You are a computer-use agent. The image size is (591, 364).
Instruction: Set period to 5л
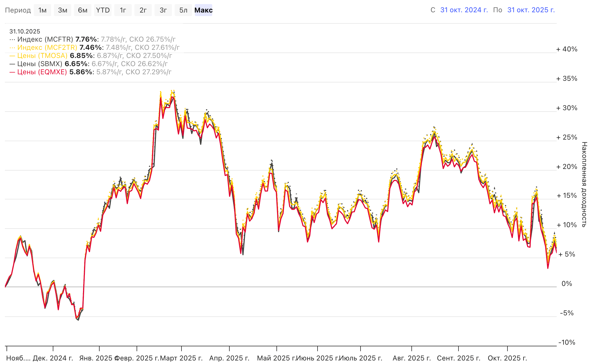pos(183,10)
